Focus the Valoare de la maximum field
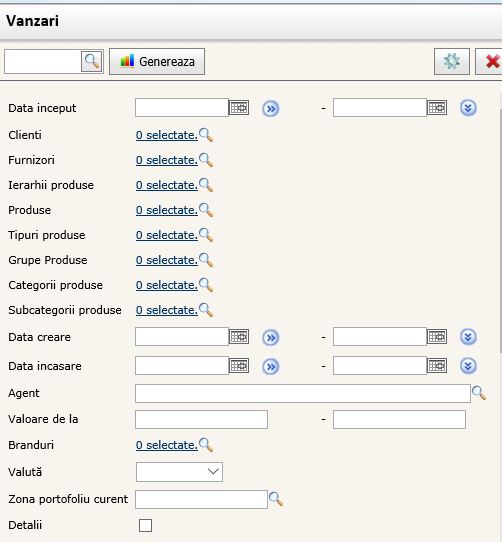Viewport: 502px width, 542px height. [x=399, y=419]
